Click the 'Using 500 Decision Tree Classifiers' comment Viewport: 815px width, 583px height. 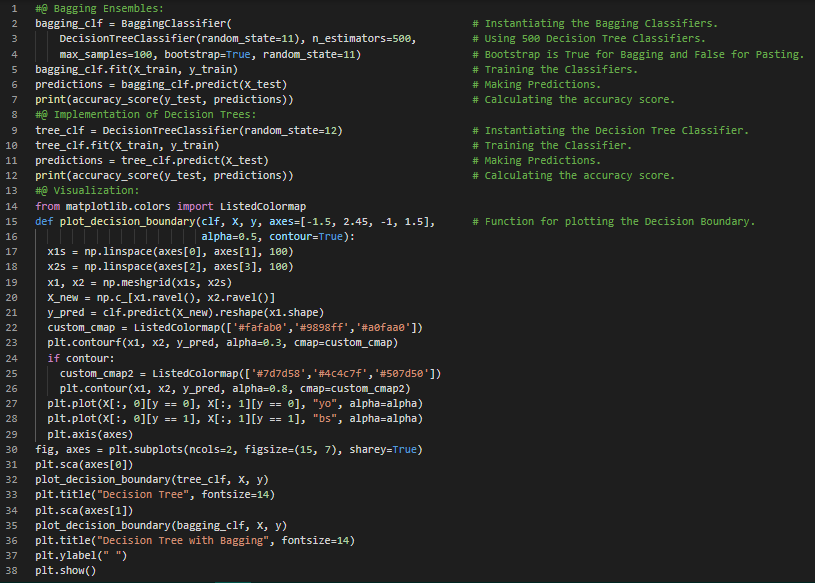tap(594, 38)
